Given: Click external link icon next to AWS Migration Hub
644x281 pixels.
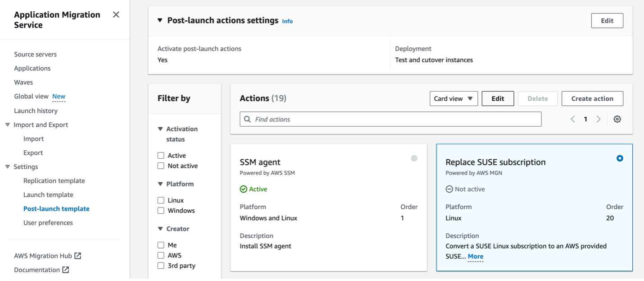Looking at the screenshot, I should pyautogui.click(x=78, y=256).
